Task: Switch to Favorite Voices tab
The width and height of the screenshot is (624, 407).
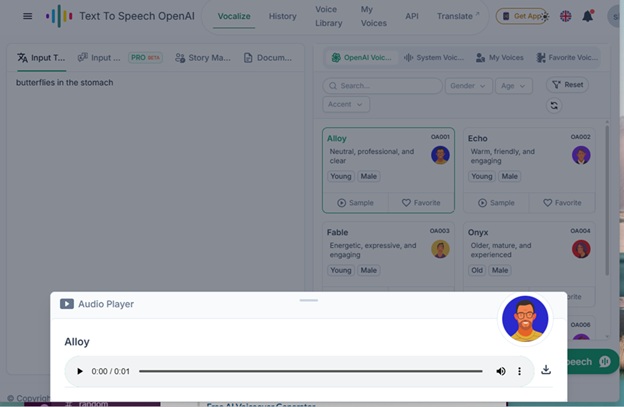Action: click(567, 58)
